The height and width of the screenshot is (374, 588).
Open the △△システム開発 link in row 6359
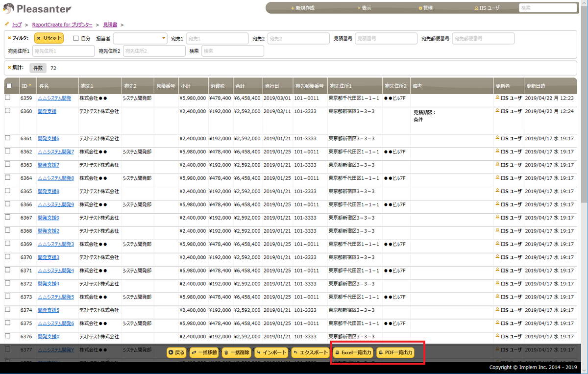[x=54, y=98]
